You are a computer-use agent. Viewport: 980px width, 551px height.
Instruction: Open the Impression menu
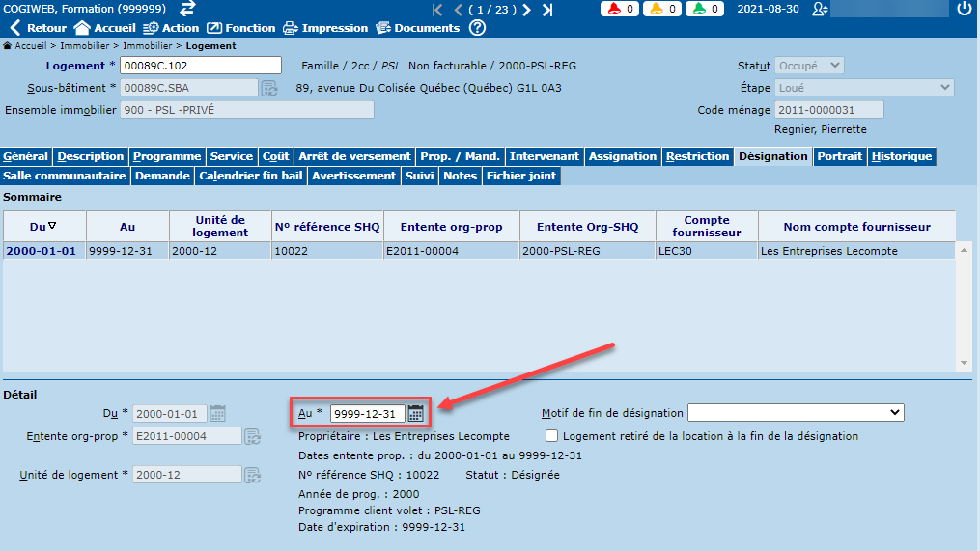click(x=324, y=28)
